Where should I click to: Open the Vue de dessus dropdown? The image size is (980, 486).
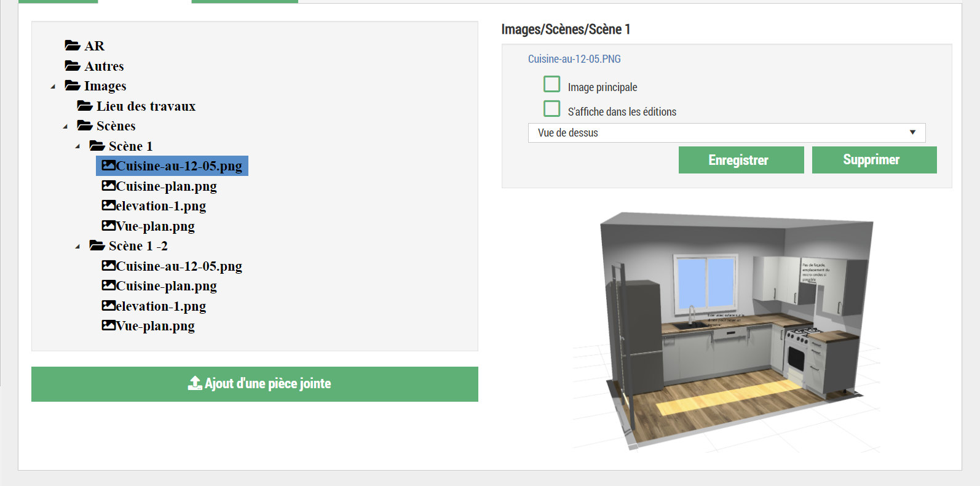click(726, 133)
